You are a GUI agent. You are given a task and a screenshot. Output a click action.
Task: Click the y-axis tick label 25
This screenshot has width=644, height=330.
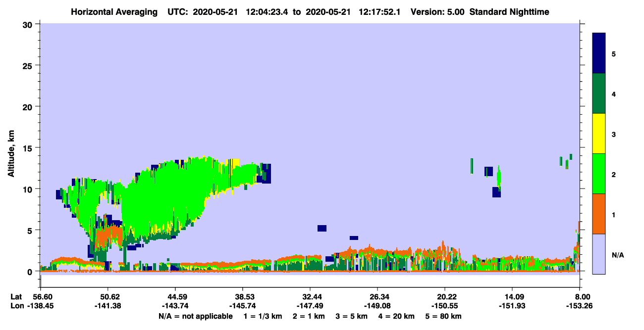(x=29, y=65)
